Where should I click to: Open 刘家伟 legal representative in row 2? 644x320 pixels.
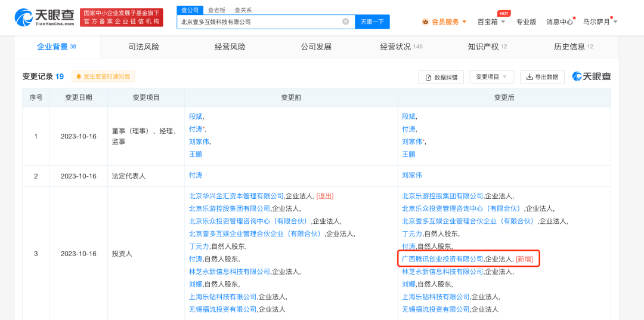(x=412, y=175)
